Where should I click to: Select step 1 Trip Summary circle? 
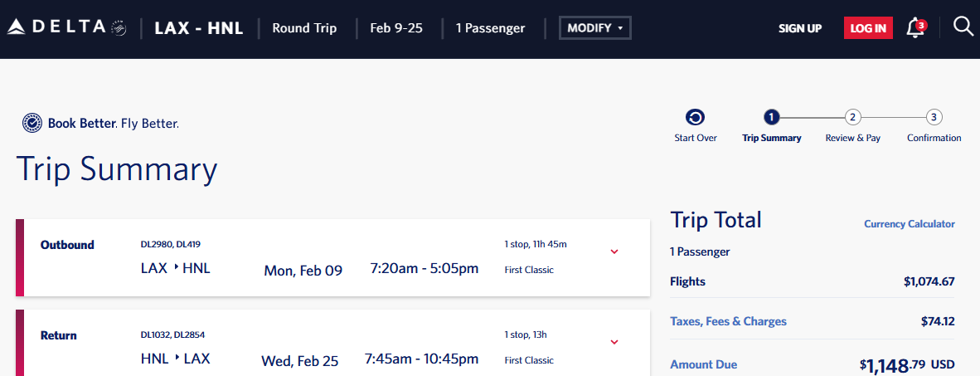(x=771, y=117)
